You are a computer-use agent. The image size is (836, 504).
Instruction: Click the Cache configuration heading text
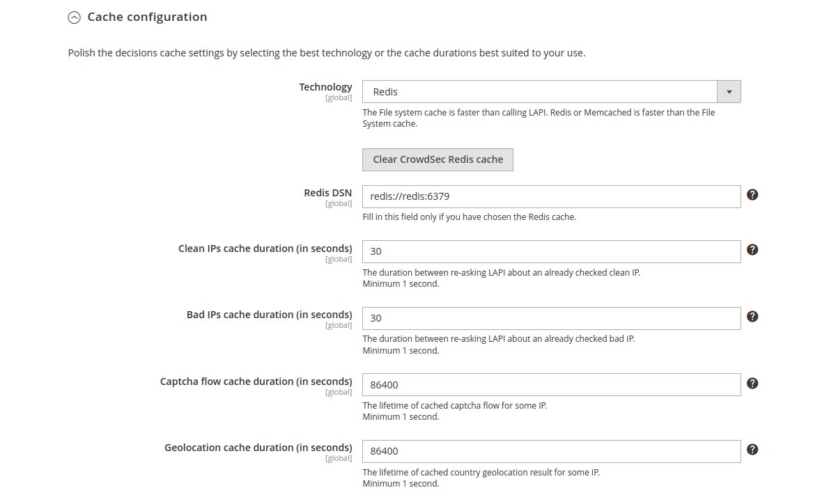click(147, 17)
